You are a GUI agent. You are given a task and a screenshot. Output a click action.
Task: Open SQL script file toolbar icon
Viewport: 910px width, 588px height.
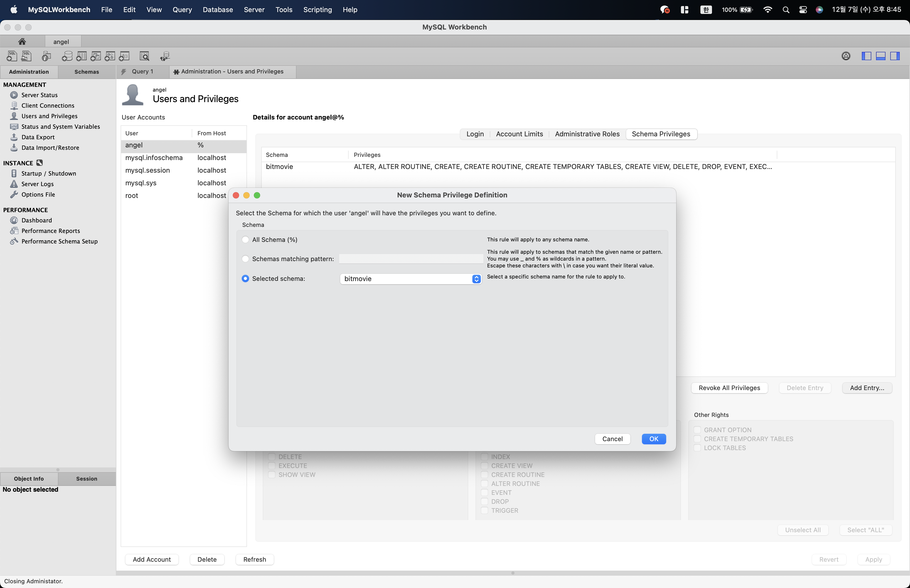(26, 56)
